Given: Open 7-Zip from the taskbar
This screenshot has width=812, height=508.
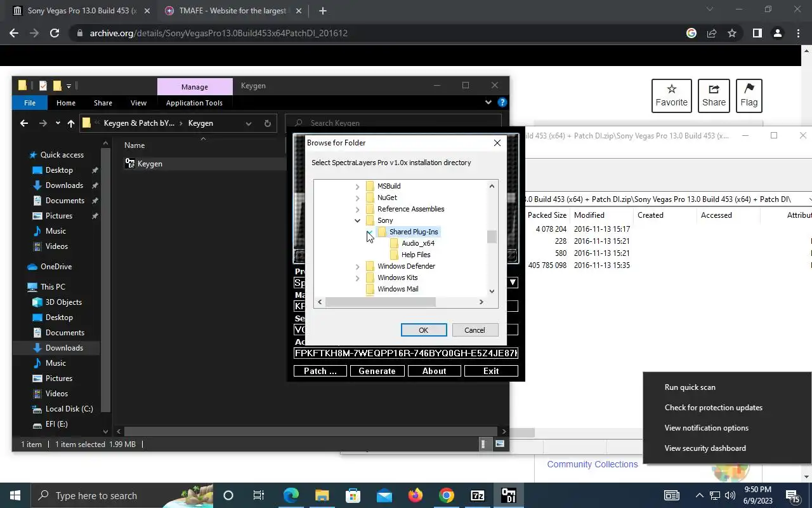Looking at the screenshot, I should point(478,495).
